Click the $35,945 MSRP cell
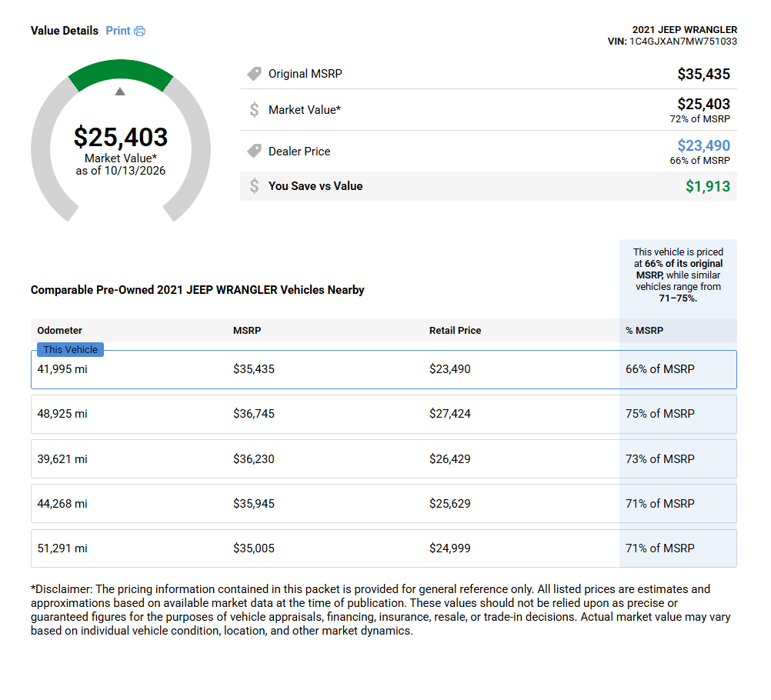Screen dimensions: 771x700 [254, 504]
